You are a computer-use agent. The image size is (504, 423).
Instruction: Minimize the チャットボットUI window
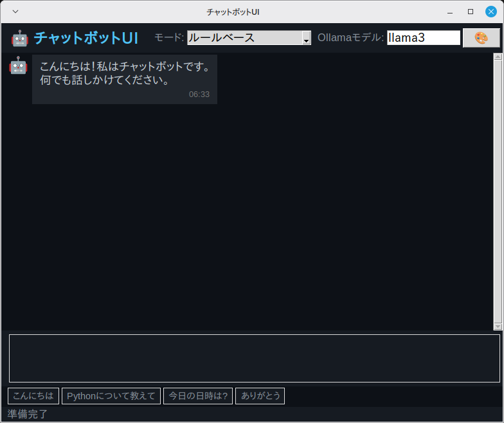tap(450, 12)
